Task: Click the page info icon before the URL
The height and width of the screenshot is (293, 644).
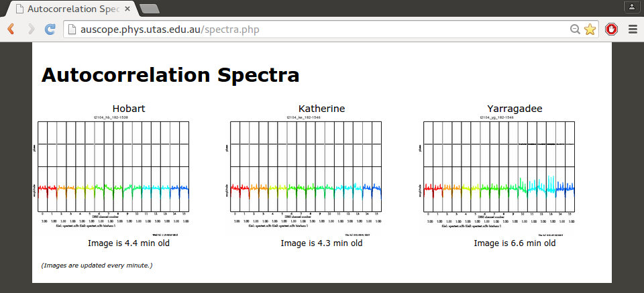Action: [x=73, y=30]
